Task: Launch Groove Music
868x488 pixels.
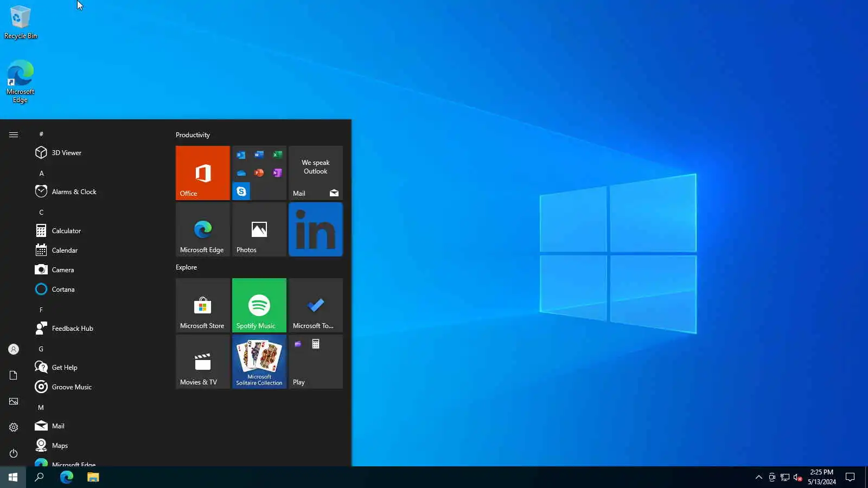Action: tap(98, 387)
